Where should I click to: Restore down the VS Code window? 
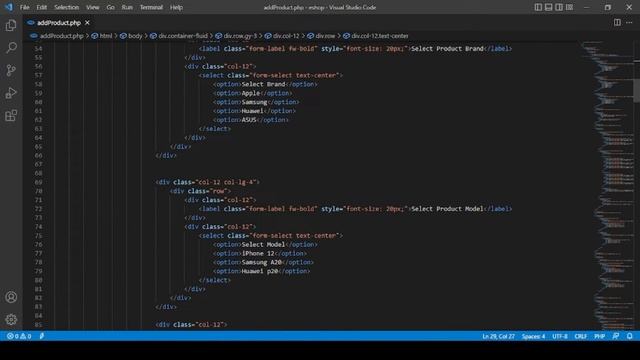click(x=608, y=7)
